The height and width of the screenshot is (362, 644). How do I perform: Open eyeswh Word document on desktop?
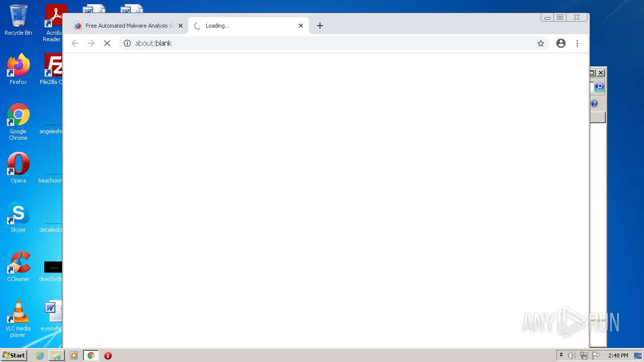point(52,316)
